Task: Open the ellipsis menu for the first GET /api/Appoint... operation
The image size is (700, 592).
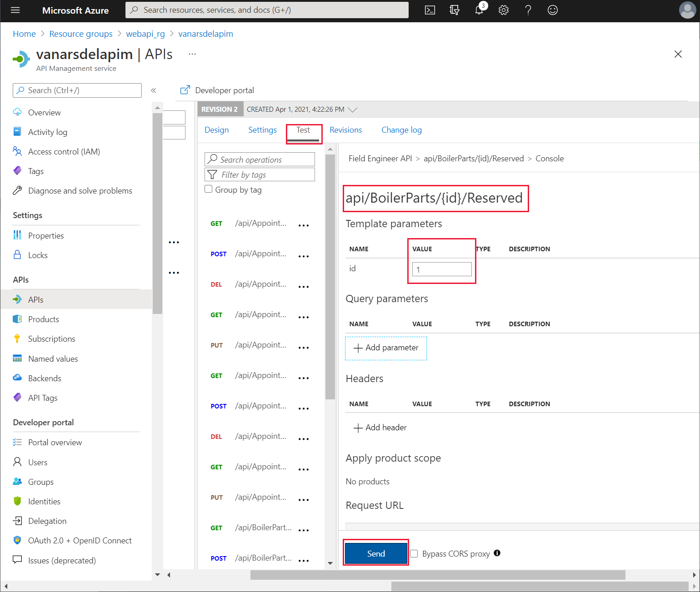Action: (304, 225)
